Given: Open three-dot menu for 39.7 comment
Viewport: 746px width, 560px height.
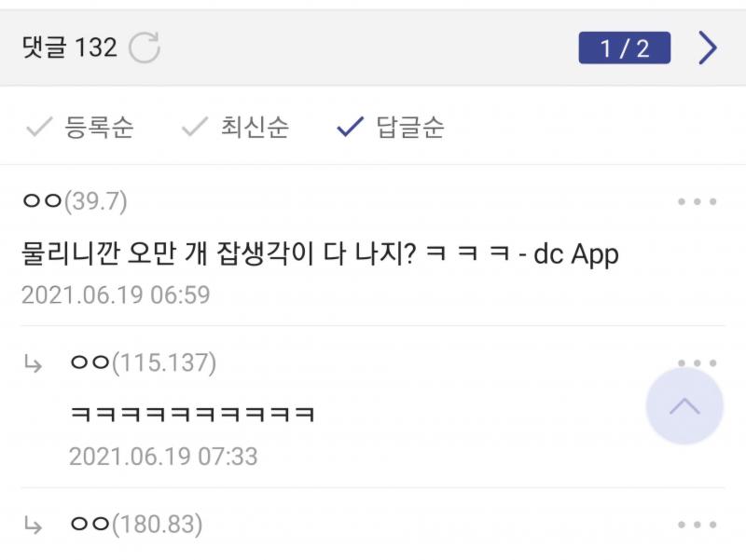Looking at the screenshot, I should click(x=697, y=201).
